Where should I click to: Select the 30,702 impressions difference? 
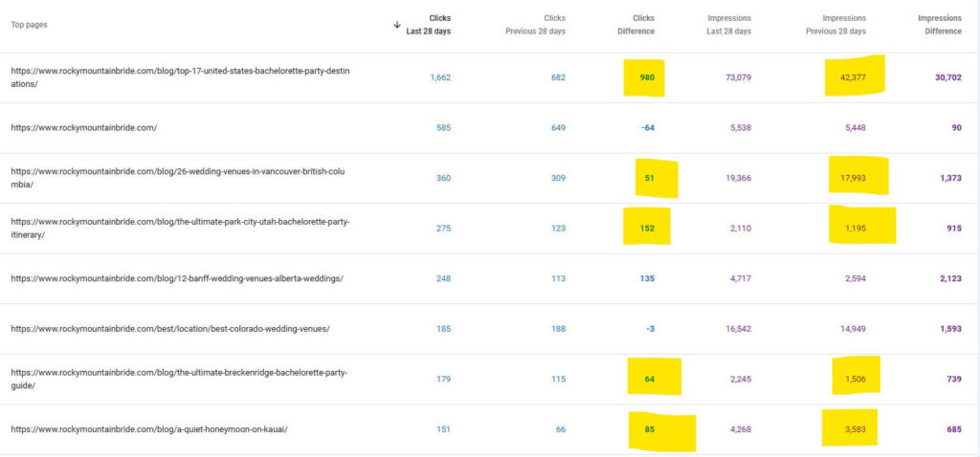pos(948,78)
